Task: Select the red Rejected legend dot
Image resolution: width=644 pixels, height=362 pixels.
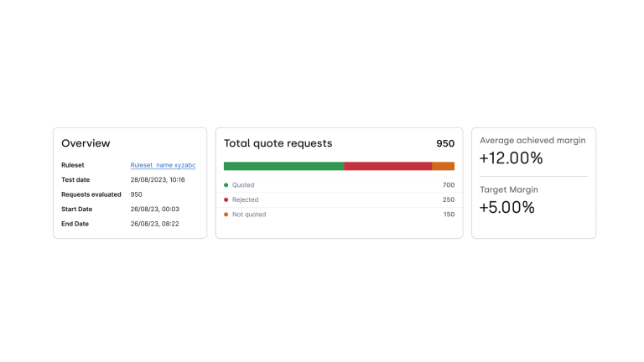Action: pyautogui.click(x=226, y=200)
